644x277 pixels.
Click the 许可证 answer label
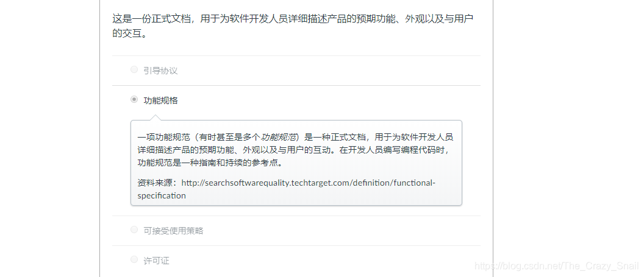click(156, 261)
